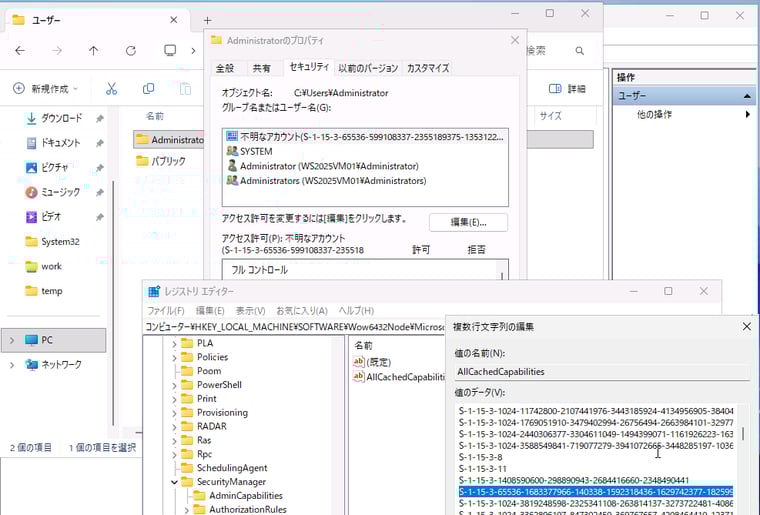Viewport: 760px width, 515px height.
Task: Expand the Policies registry key
Action: pyautogui.click(x=174, y=358)
